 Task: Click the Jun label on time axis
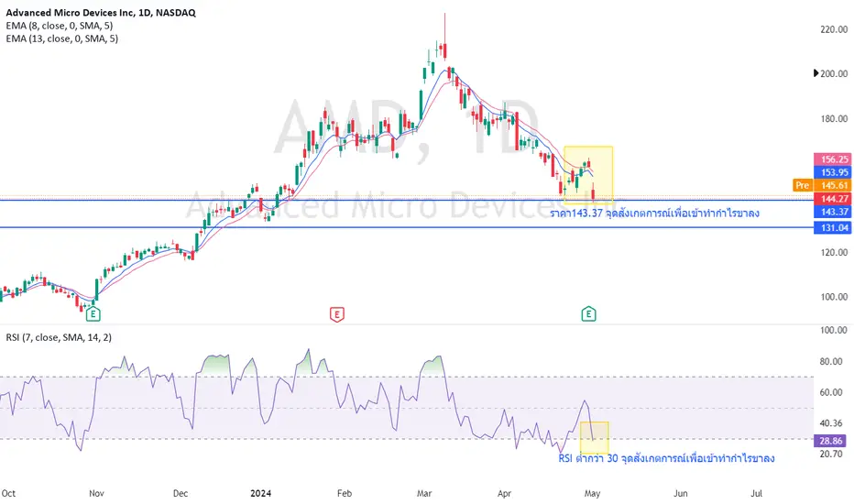(x=680, y=493)
